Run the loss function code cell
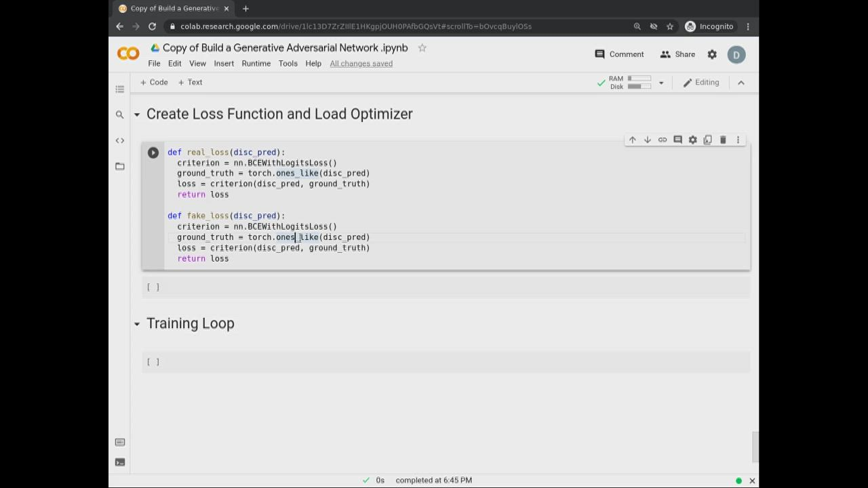Image resolution: width=868 pixels, height=488 pixels. pos(153,152)
